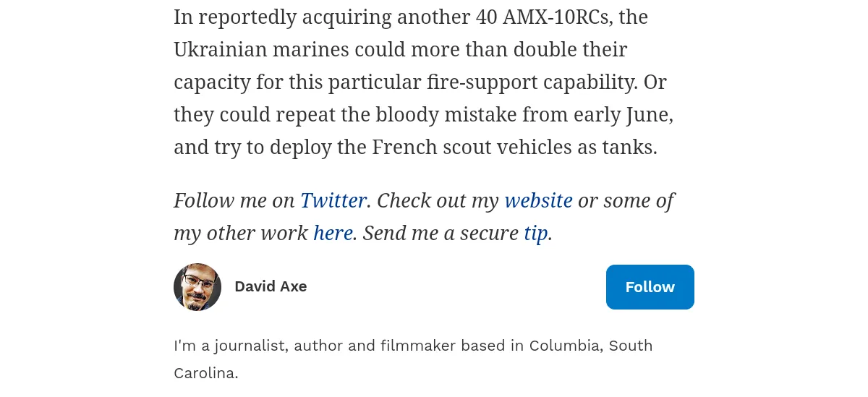Open the 'here' other work link
Screen dimensions: 868x397
click(333, 233)
